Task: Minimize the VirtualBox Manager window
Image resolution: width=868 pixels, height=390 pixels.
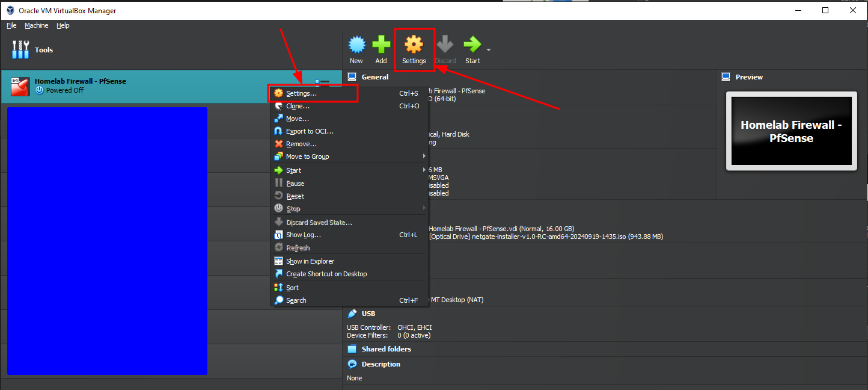Action: pyautogui.click(x=798, y=10)
